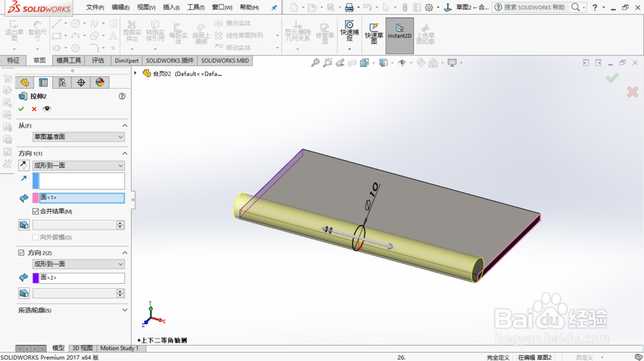This screenshot has width=644, height=361.
Task: Collapse the 从(F) section
Action: (125, 125)
